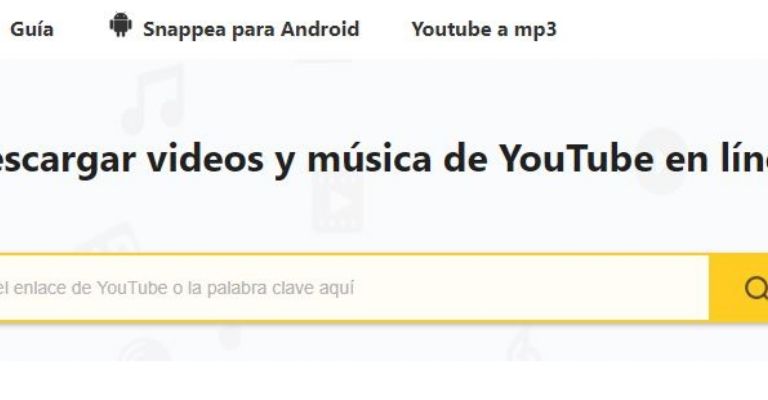This screenshot has width=768, height=400.
Task: Click the faded icon just above the search bar
Action: (108, 239)
